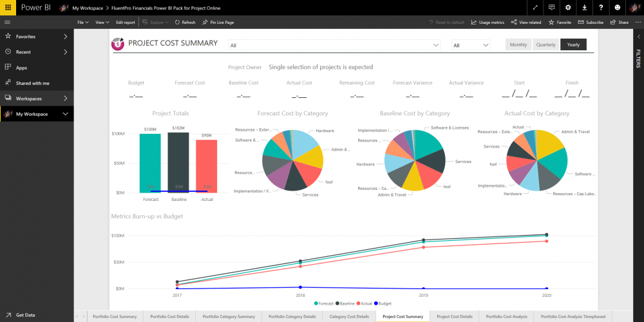This screenshot has height=322, width=644.
Task: Open the View menu
Action: pos(102,22)
